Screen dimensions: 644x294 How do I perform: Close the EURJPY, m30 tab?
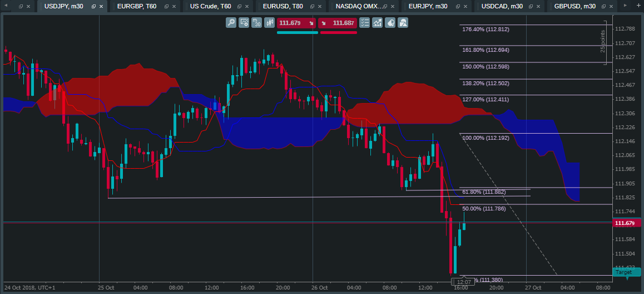click(467, 7)
